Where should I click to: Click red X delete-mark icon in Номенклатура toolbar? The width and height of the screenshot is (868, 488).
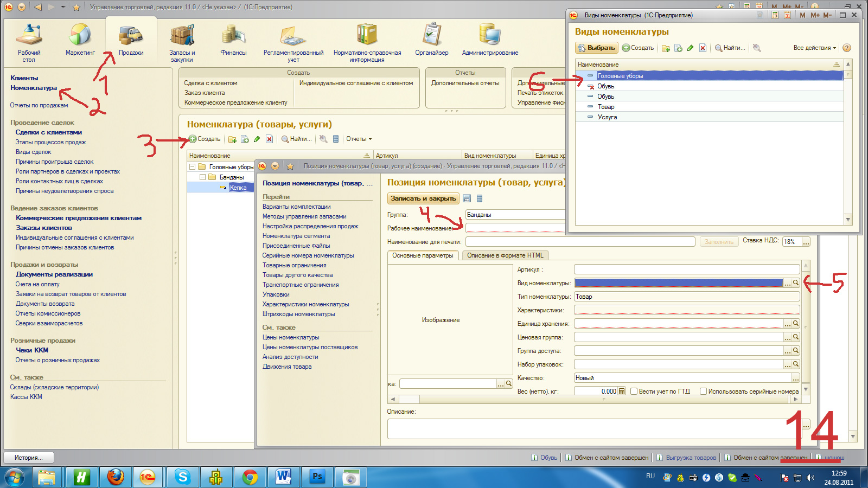click(269, 139)
